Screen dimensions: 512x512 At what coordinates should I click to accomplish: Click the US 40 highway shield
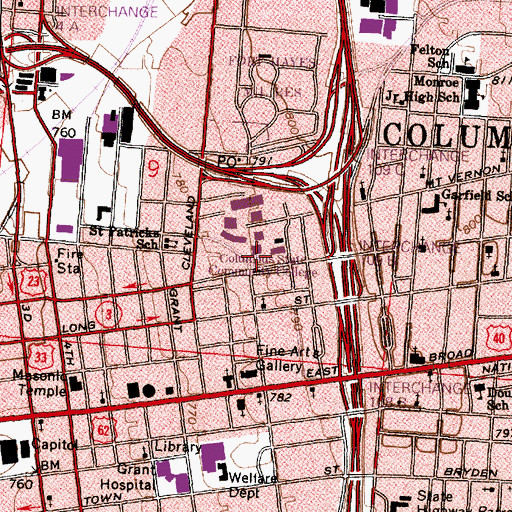(x=499, y=339)
